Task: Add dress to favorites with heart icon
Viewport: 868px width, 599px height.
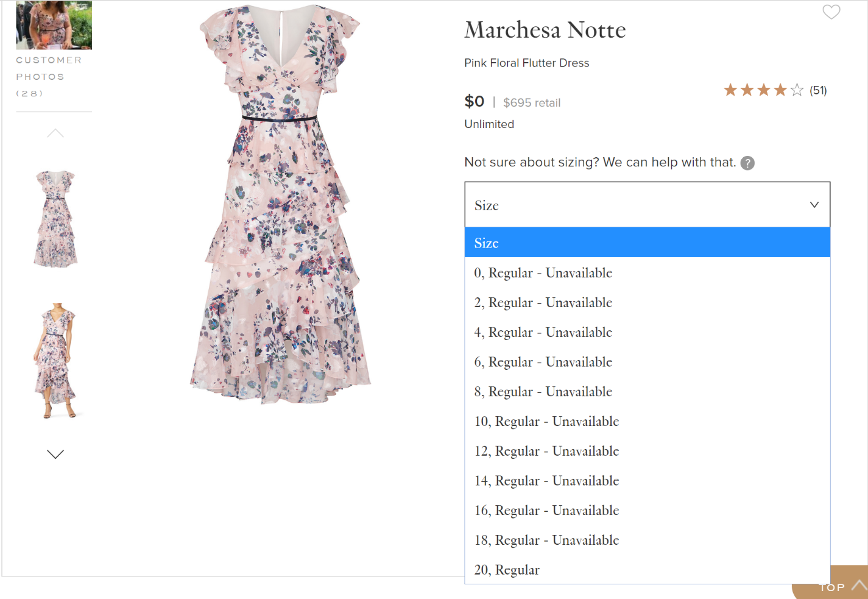Action: click(831, 12)
